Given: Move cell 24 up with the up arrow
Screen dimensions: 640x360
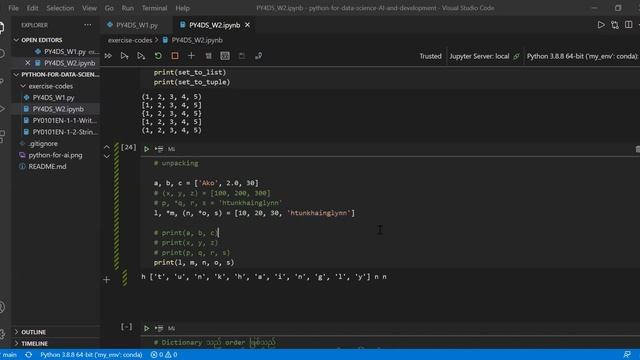Looking at the screenshot, I should click(x=107, y=147).
